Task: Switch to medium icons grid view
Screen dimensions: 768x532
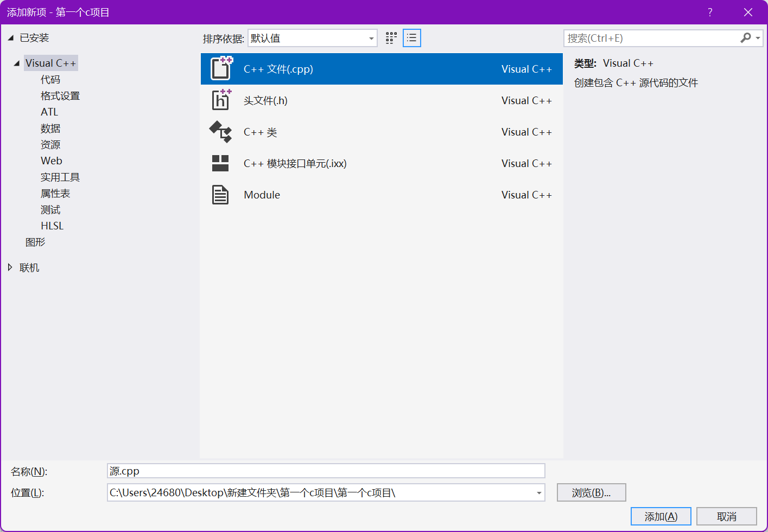Action: tap(391, 38)
